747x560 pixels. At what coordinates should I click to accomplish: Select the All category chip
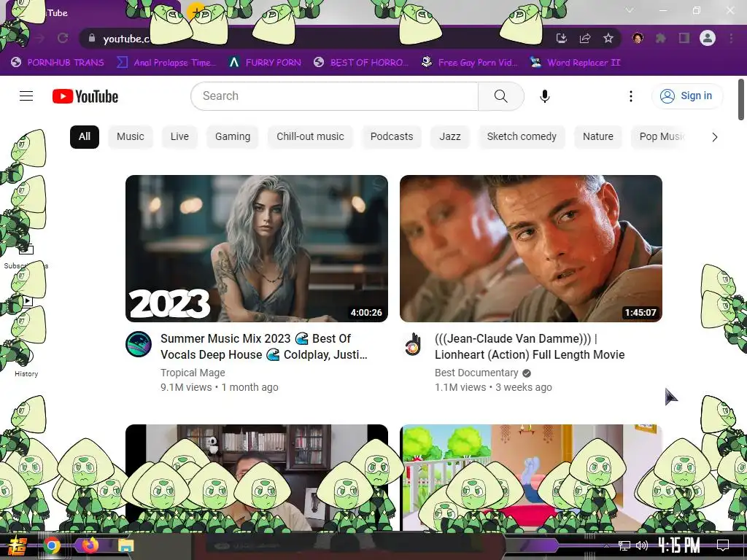(x=85, y=136)
